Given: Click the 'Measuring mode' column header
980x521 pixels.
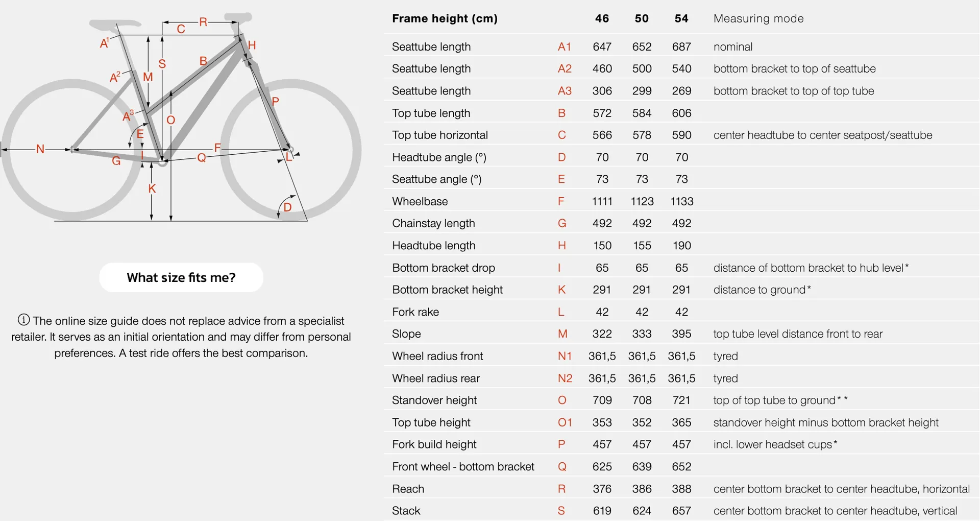Looking at the screenshot, I should click(x=758, y=18).
